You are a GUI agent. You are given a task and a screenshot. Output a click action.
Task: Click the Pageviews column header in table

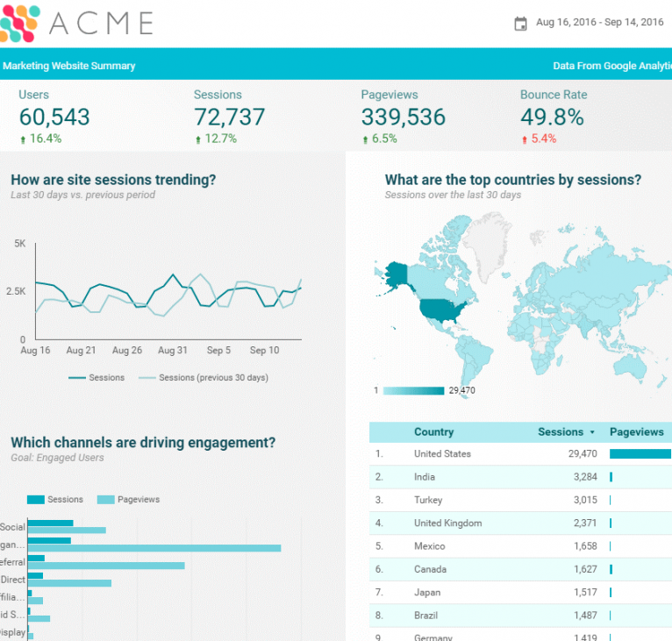(x=636, y=431)
